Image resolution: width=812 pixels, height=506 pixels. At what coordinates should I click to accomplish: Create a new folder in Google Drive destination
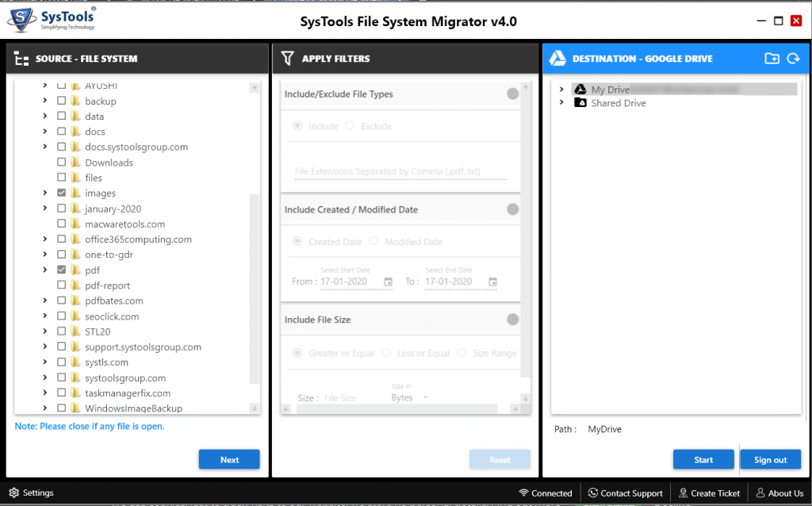pos(772,58)
